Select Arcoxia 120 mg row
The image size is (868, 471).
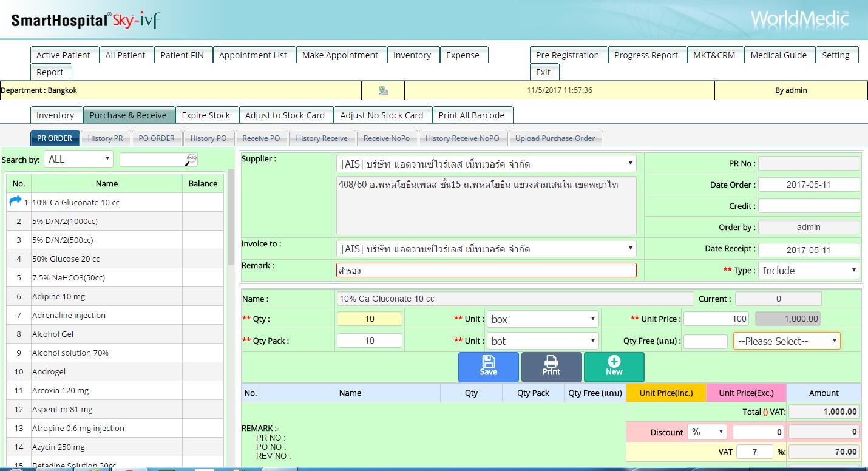coord(115,390)
